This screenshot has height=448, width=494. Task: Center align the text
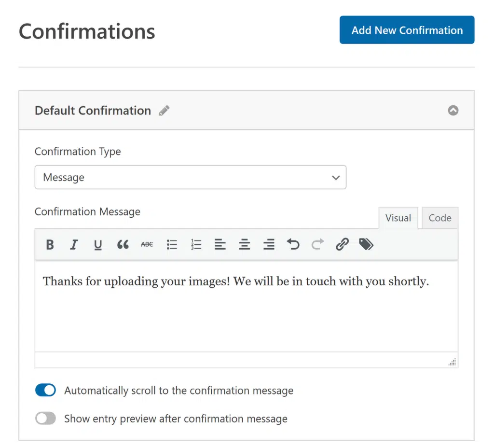point(245,245)
